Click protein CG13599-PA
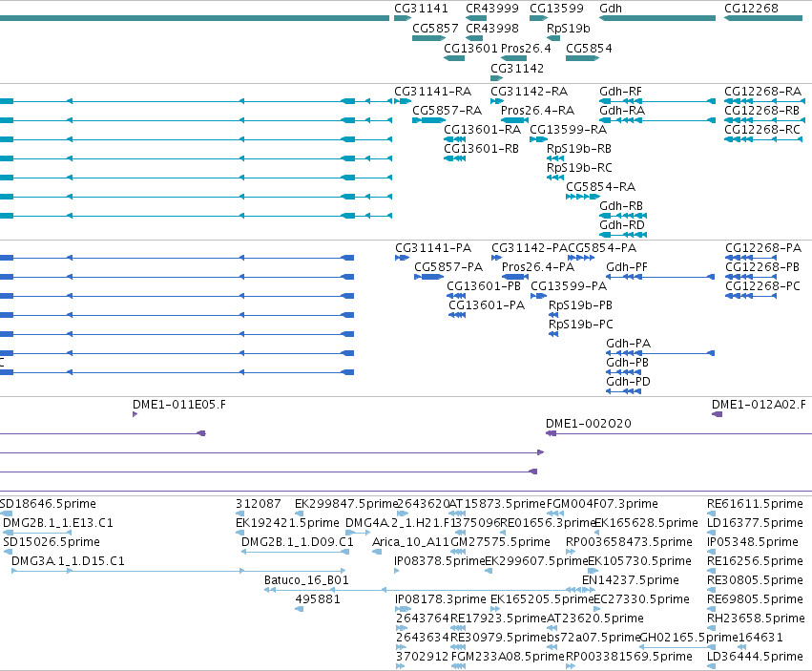The height and width of the screenshot is (671, 812). 569,286
